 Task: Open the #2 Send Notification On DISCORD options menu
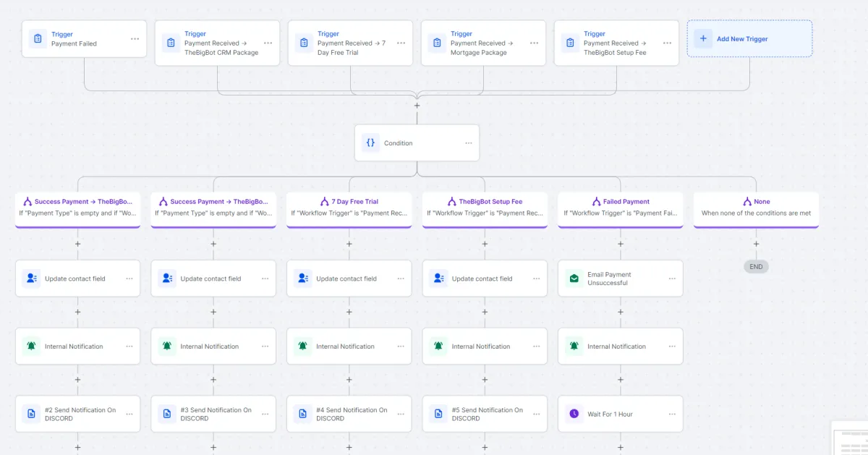pyautogui.click(x=129, y=414)
